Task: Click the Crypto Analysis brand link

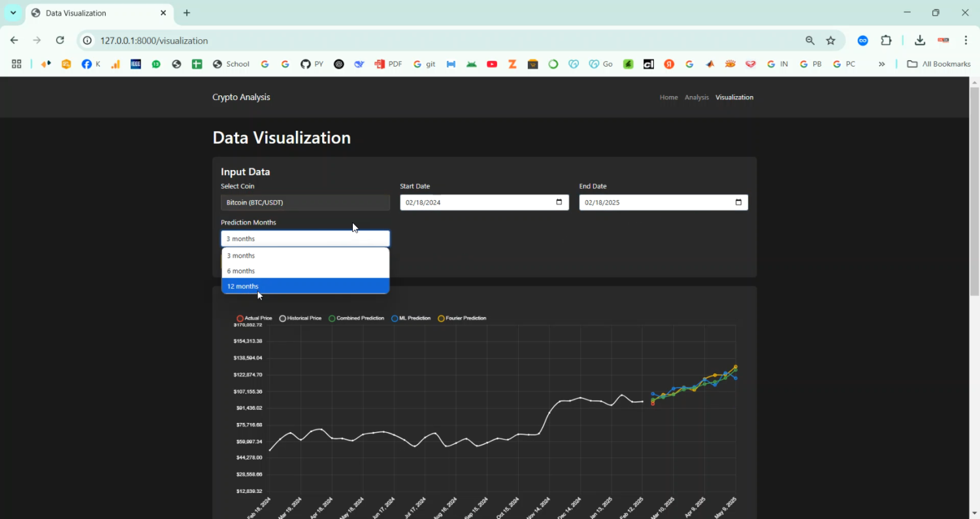Action: (241, 97)
